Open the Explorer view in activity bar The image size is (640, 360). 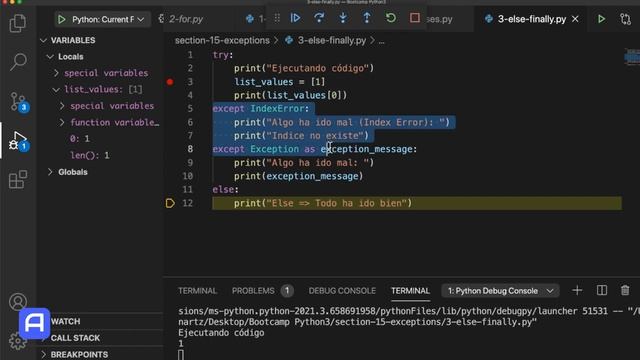[18, 23]
